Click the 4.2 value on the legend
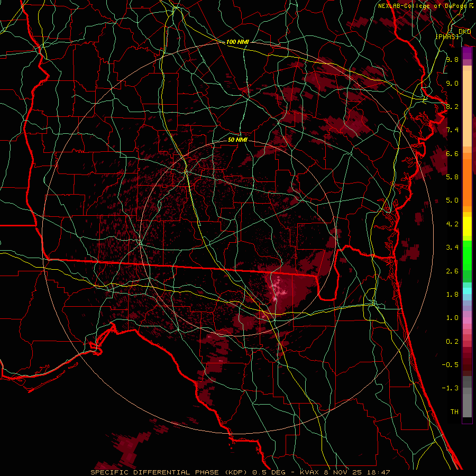 pyautogui.click(x=452, y=224)
